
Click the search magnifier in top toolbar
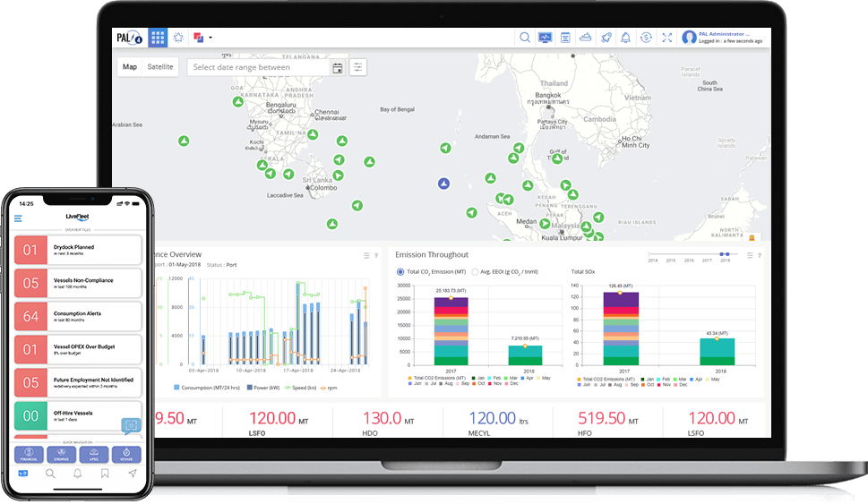click(525, 38)
